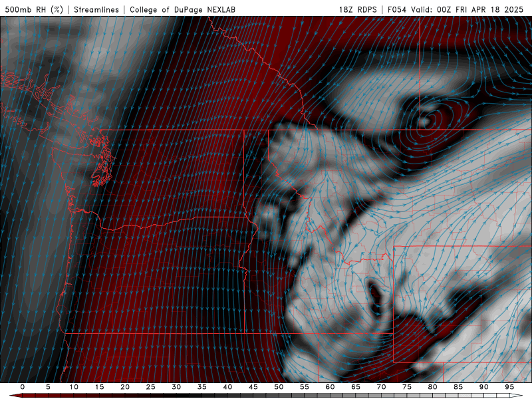Click the colorbar label "20"
532x399 pixels.
(x=125, y=387)
